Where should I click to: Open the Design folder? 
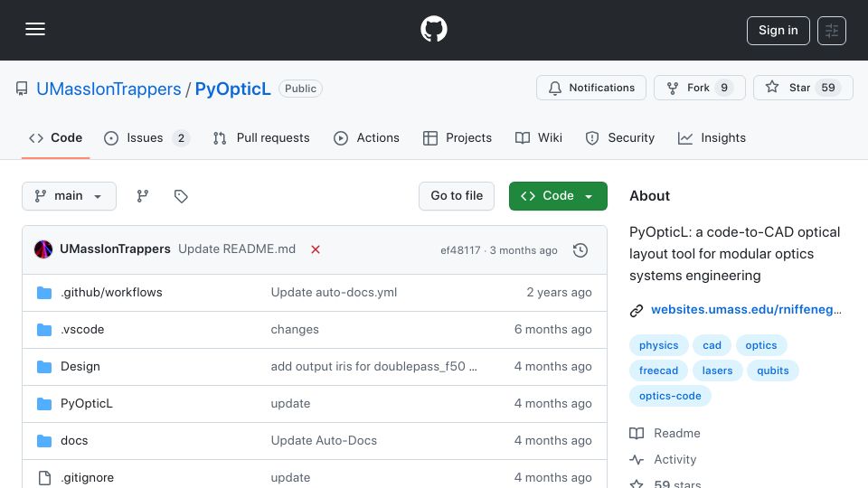pyautogui.click(x=80, y=366)
